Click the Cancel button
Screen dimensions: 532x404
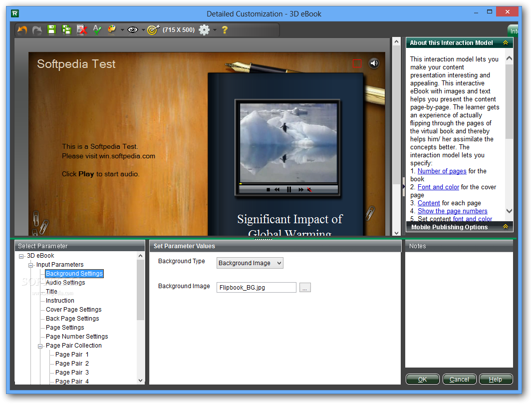click(460, 379)
